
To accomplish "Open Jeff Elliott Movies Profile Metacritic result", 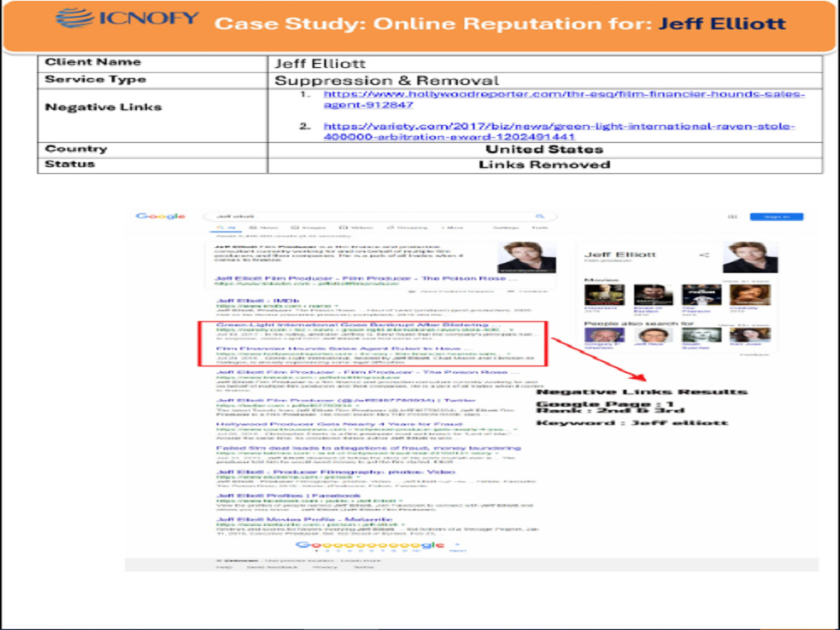I will click(x=304, y=520).
